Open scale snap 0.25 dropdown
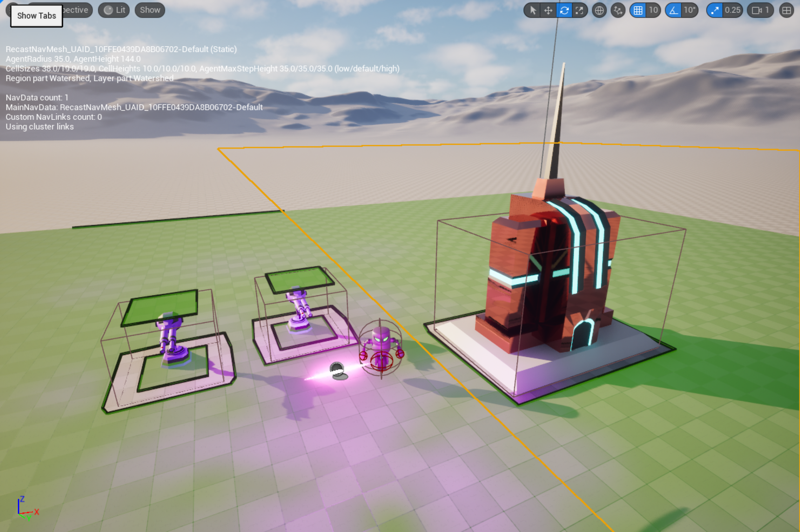The image size is (800, 532). 732,10
